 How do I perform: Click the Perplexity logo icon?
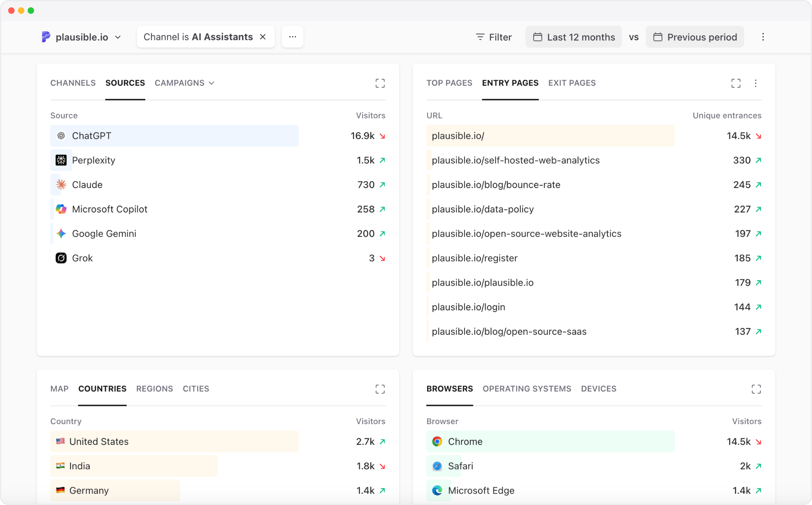point(61,160)
